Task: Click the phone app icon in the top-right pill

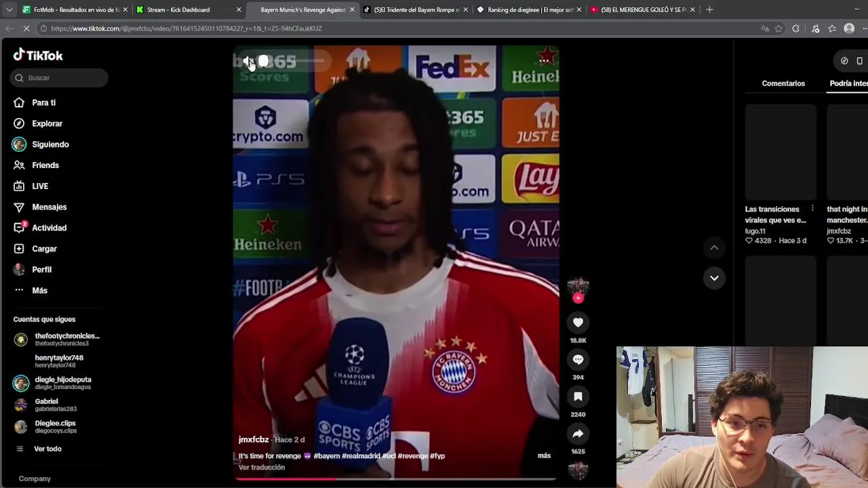Action: coord(859,61)
